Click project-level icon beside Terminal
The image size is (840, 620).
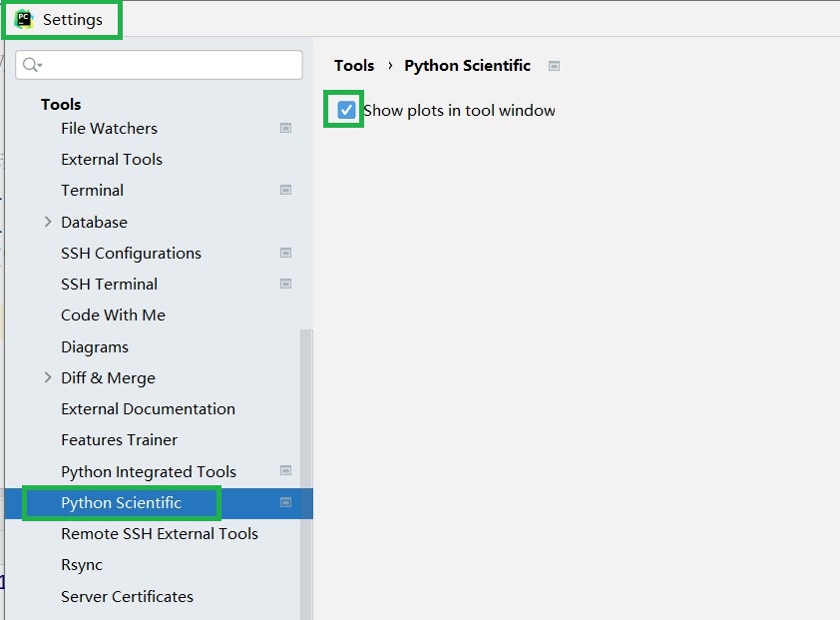click(x=285, y=190)
